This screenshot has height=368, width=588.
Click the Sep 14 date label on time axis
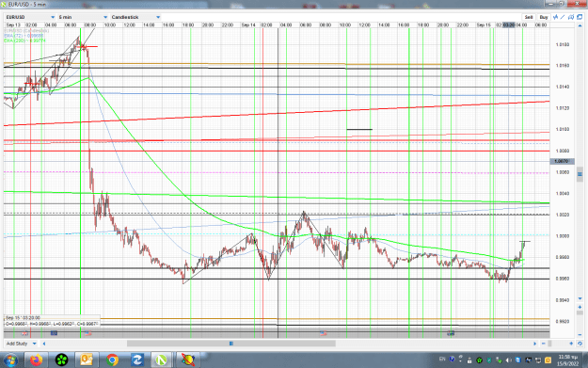coord(248,25)
